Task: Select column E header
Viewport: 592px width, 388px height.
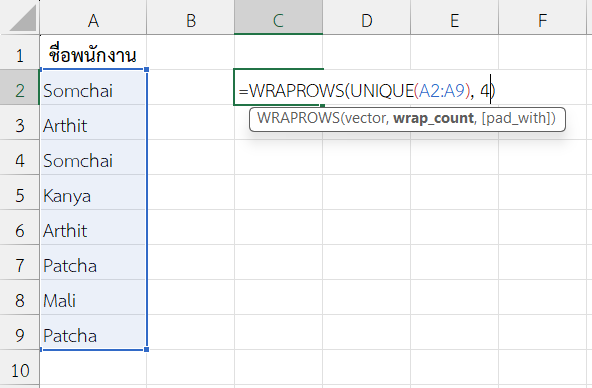Action: (x=454, y=17)
